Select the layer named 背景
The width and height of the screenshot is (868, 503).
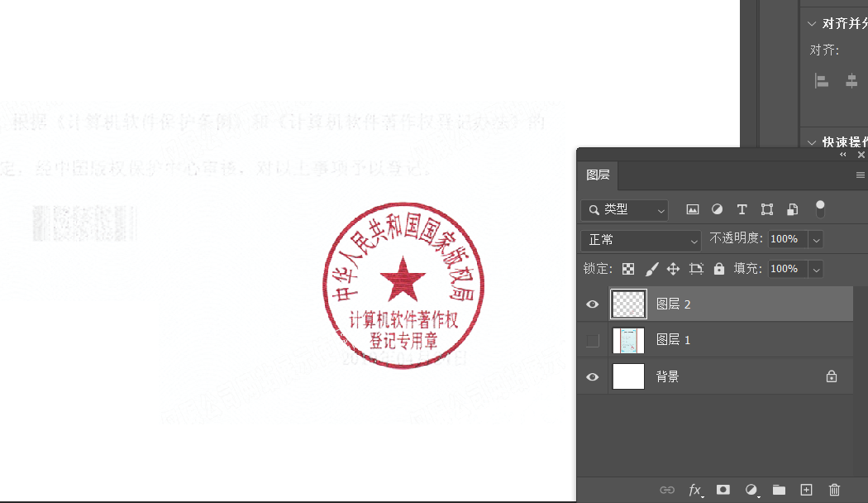tap(667, 376)
